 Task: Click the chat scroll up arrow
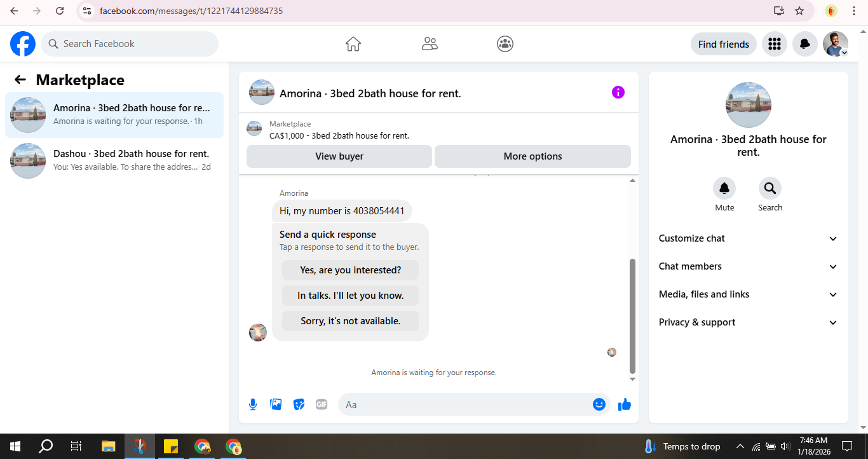632,181
